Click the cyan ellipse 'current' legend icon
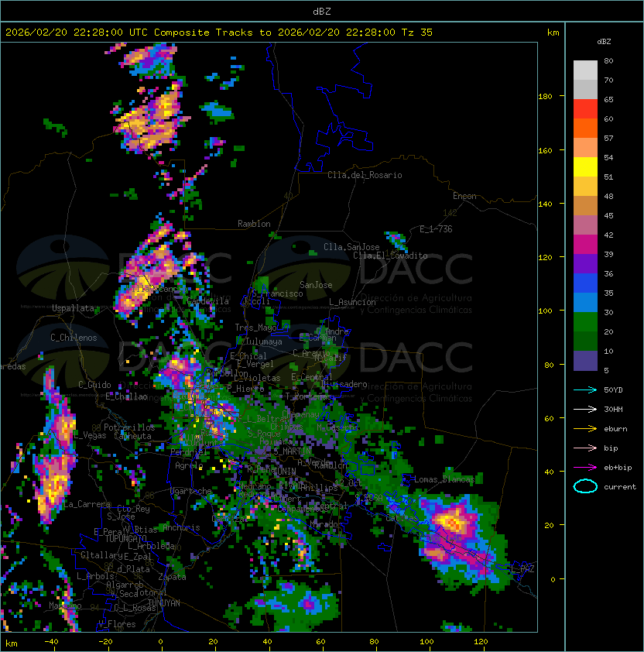 [x=585, y=486]
